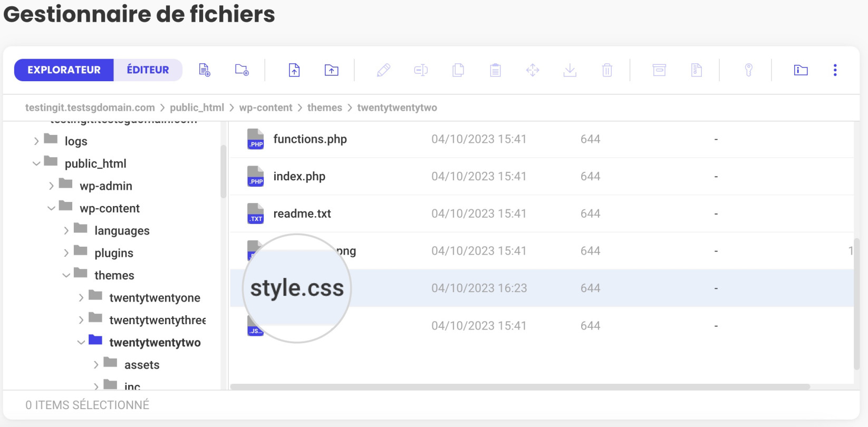868x427 pixels.
Task: Click the New File toolbar icon
Action: 205,70
